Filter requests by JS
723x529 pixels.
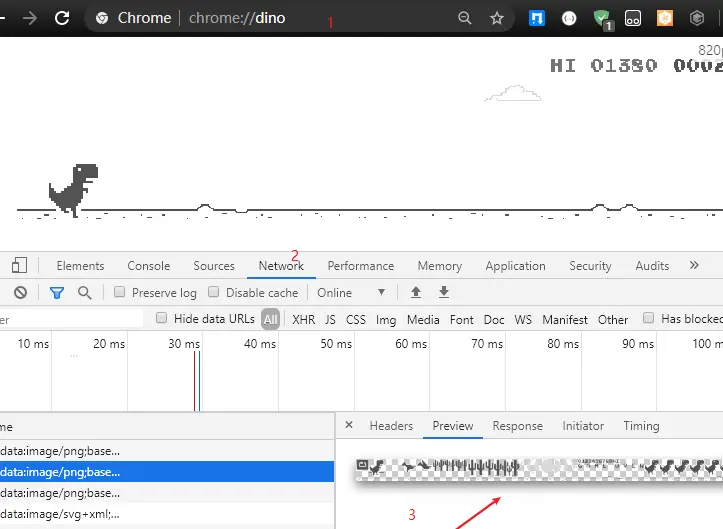pyautogui.click(x=330, y=320)
